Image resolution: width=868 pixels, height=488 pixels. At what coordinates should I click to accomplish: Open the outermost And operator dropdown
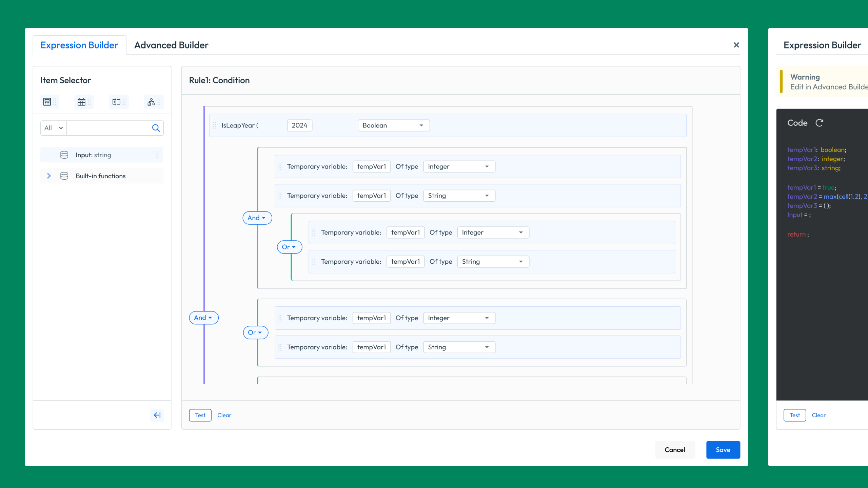203,318
